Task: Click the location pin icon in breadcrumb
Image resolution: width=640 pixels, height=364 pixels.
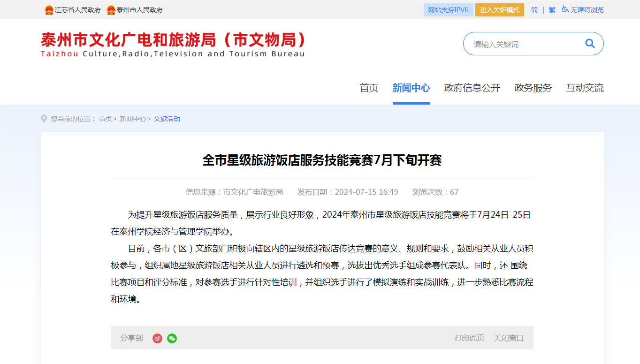Action: click(44, 119)
